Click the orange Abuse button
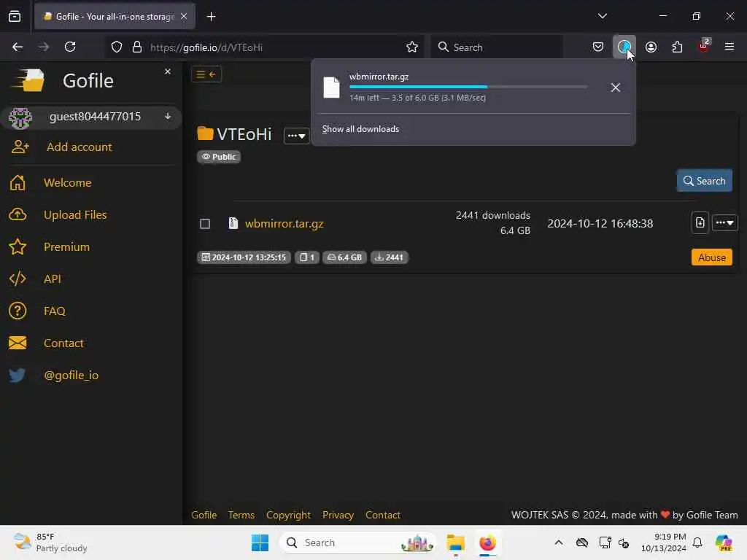This screenshot has height=560, width=747. click(712, 257)
